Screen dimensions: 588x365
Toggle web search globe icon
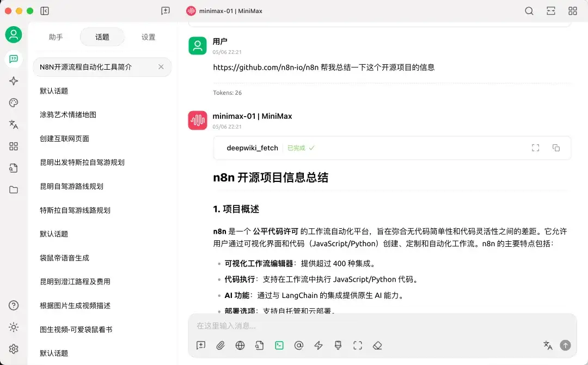tap(240, 345)
